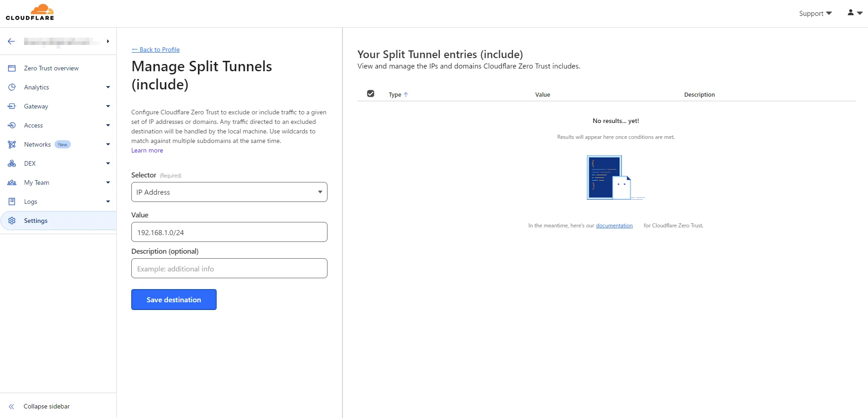This screenshot has height=418, width=868.
Task: Open the Settings menu item
Action: tap(58, 221)
